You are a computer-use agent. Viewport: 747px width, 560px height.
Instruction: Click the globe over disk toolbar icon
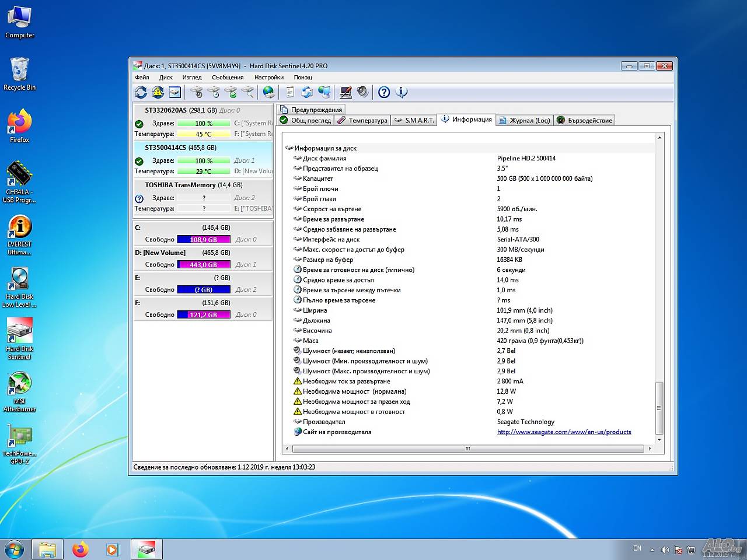[x=268, y=92]
